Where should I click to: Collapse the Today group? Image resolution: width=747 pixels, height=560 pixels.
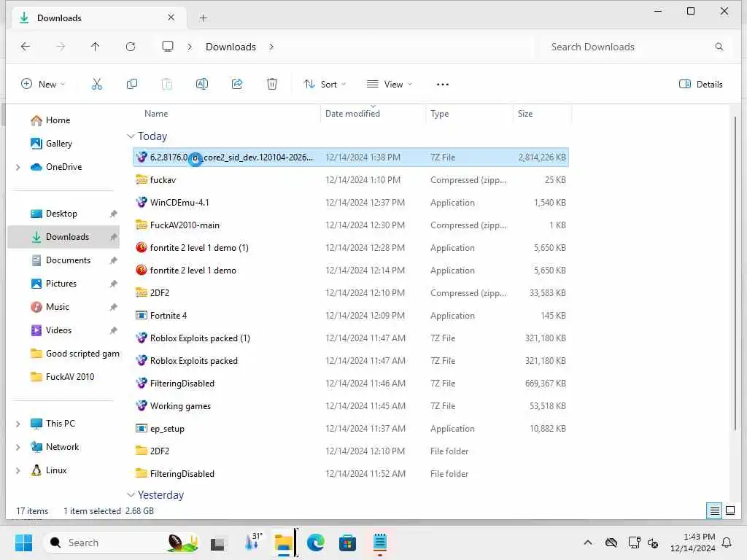point(131,136)
